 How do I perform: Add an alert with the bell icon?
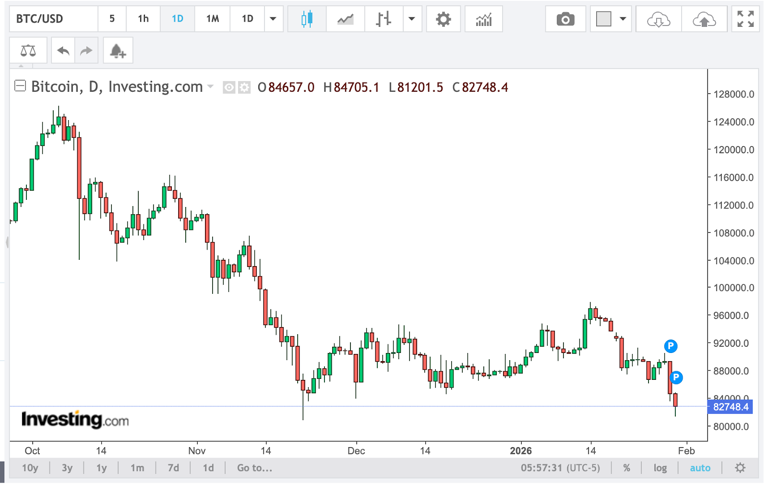[x=117, y=50]
